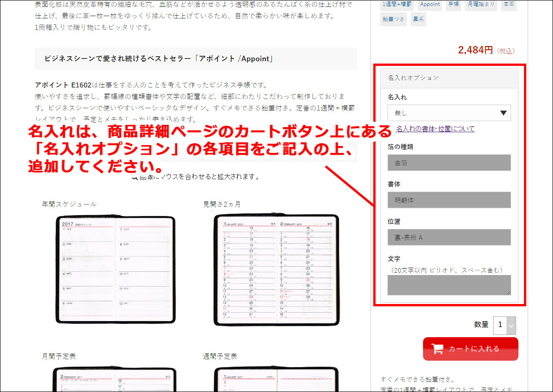Click the 20文字以内 character limit note
The width and height of the screenshot is (553, 392).
tap(447, 270)
